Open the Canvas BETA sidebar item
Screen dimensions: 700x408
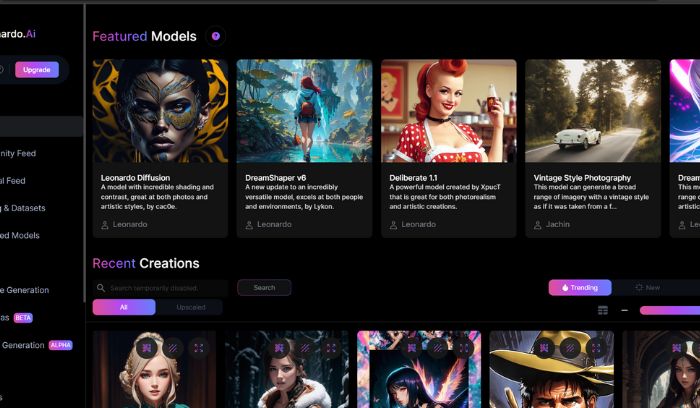pyautogui.click(x=17, y=318)
